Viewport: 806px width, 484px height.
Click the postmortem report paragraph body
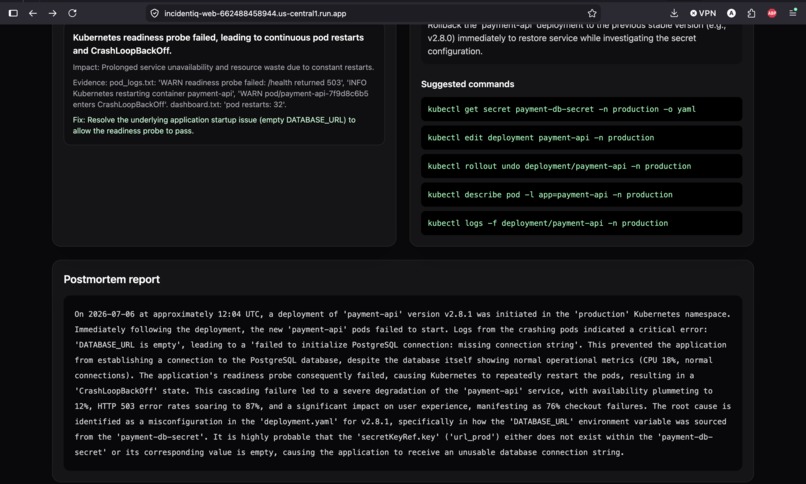402,383
